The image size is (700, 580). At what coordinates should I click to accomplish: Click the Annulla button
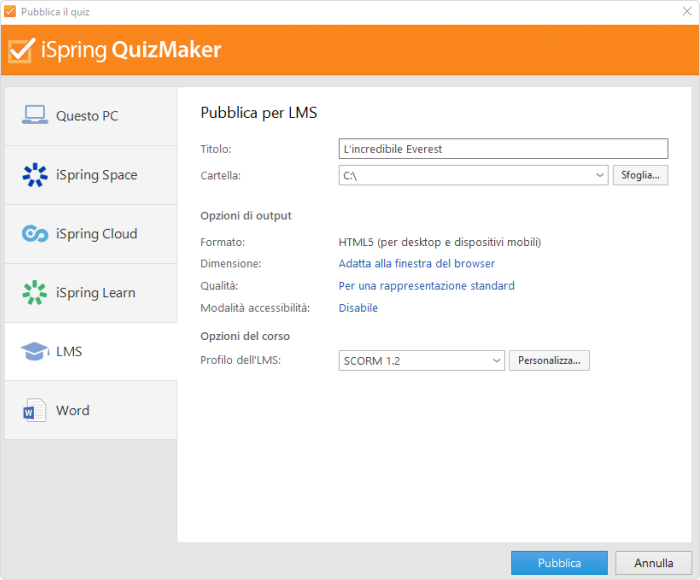tap(653, 563)
